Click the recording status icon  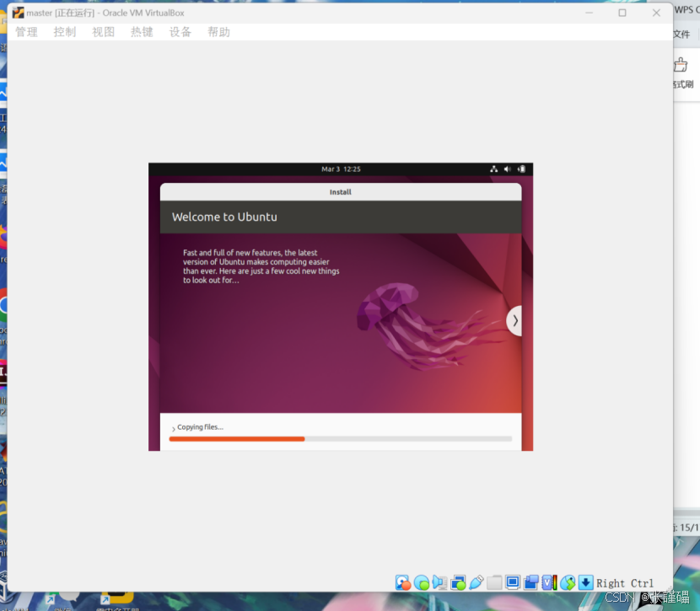(x=530, y=582)
